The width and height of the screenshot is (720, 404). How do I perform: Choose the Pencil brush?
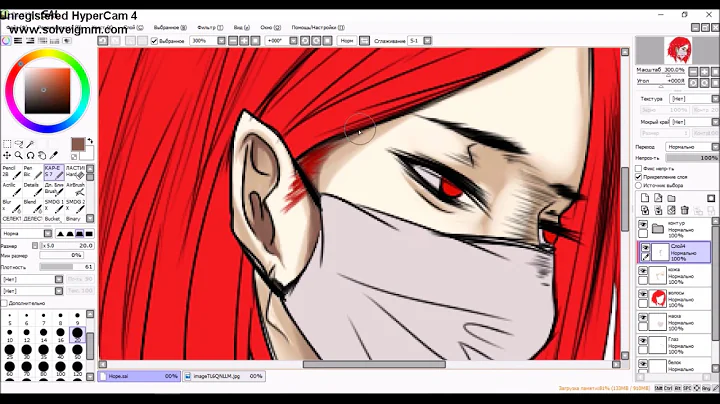(x=11, y=172)
